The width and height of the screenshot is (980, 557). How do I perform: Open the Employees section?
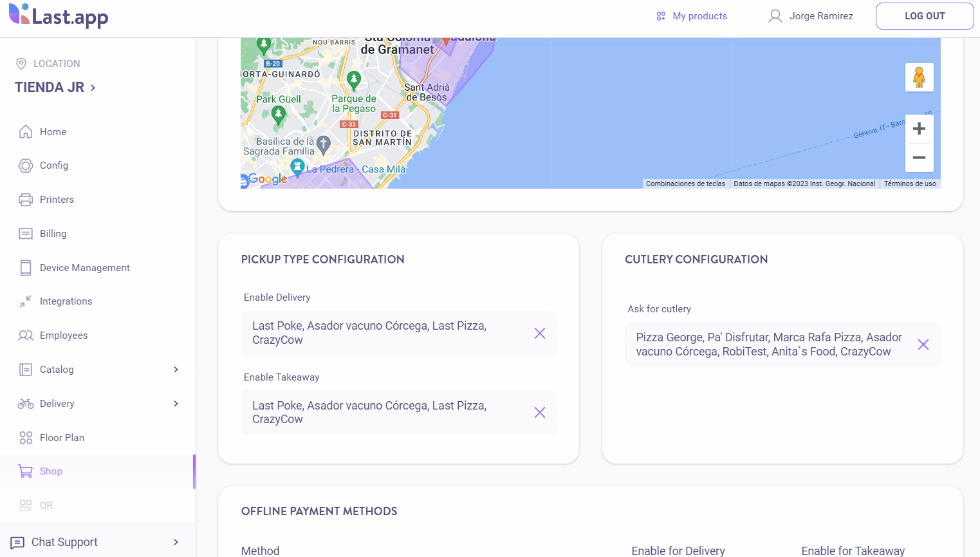pyautogui.click(x=26, y=335)
